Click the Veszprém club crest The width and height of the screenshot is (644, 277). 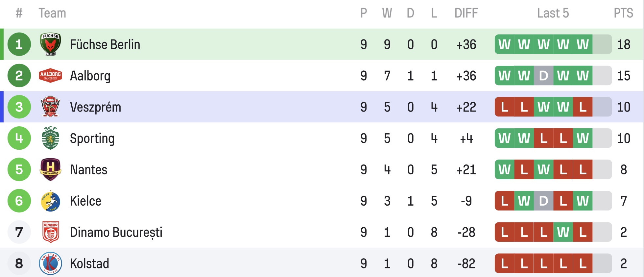[x=50, y=107]
